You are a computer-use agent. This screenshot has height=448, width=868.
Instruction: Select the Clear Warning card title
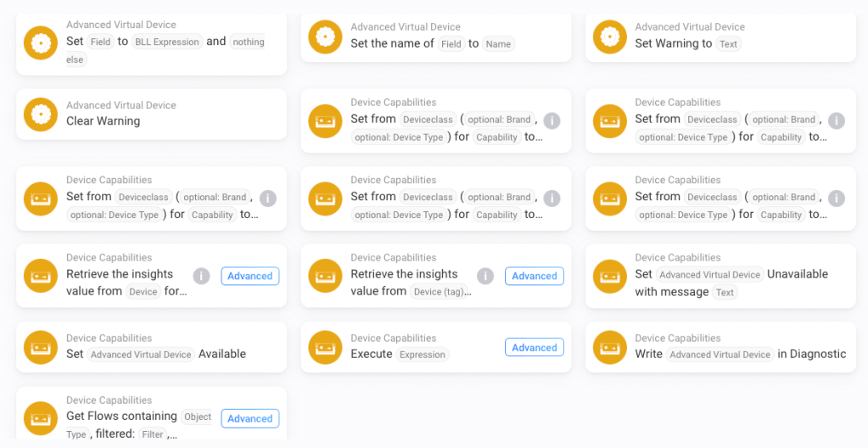[x=103, y=121]
